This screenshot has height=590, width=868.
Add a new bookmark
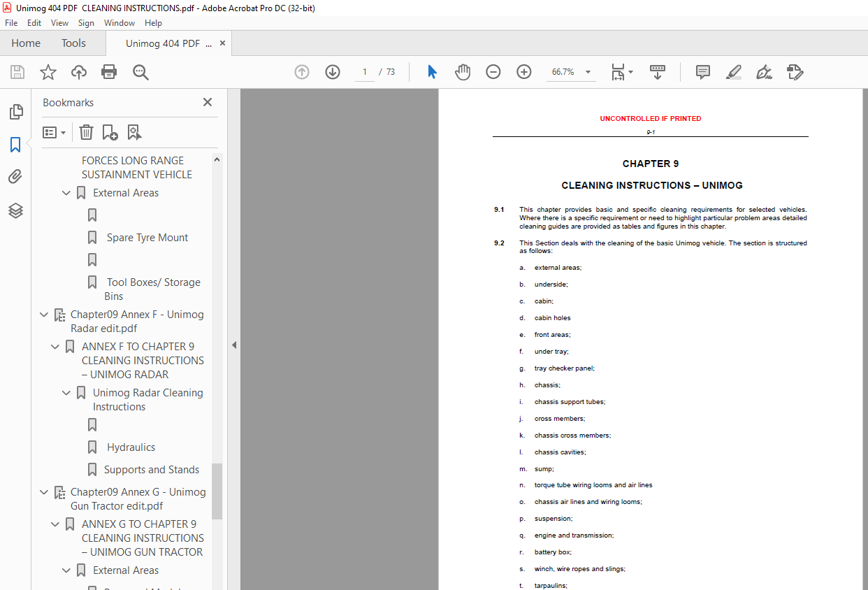pos(110,132)
